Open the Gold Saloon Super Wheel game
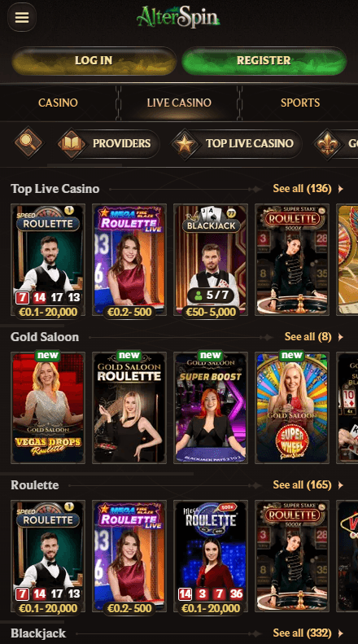 pos(292,408)
